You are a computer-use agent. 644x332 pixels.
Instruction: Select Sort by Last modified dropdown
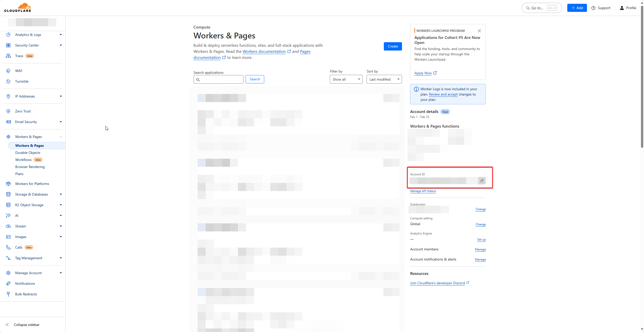[383, 79]
